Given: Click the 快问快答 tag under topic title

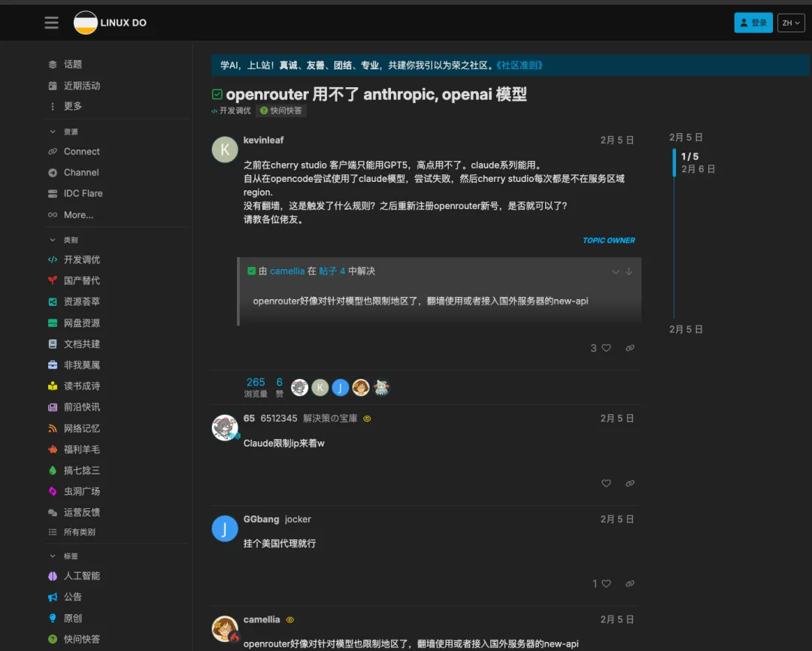Looking at the screenshot, I should pos(281,111).
